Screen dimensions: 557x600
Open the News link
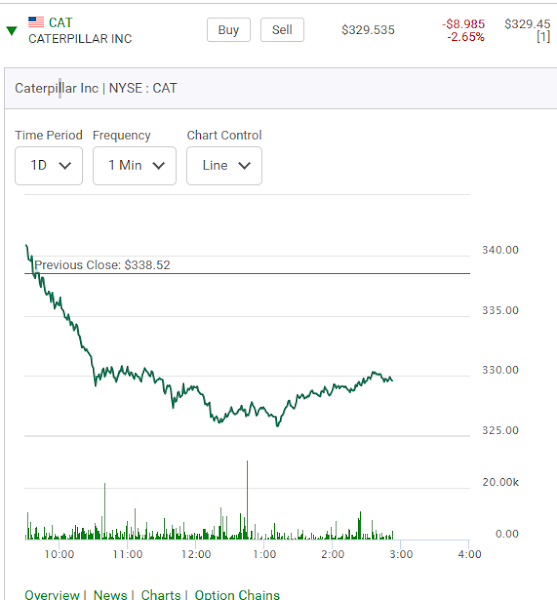(x=110, y=594)
